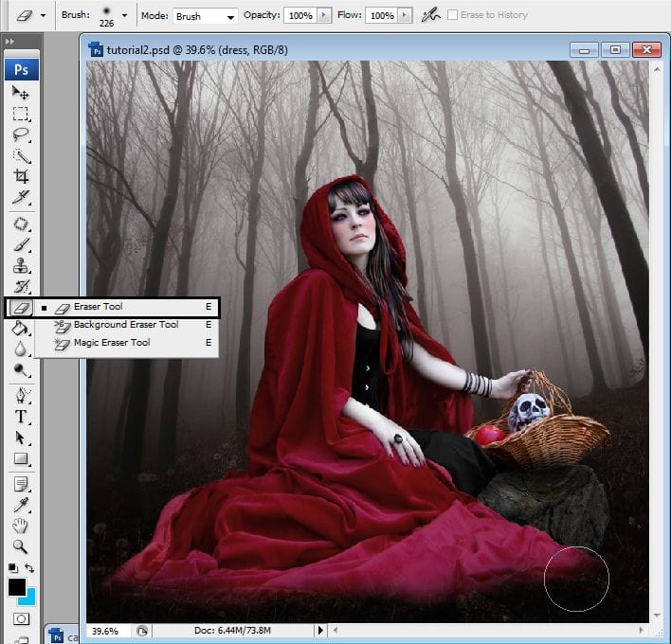
Task: Select the Type tool
Action: (x=20, y=417)
